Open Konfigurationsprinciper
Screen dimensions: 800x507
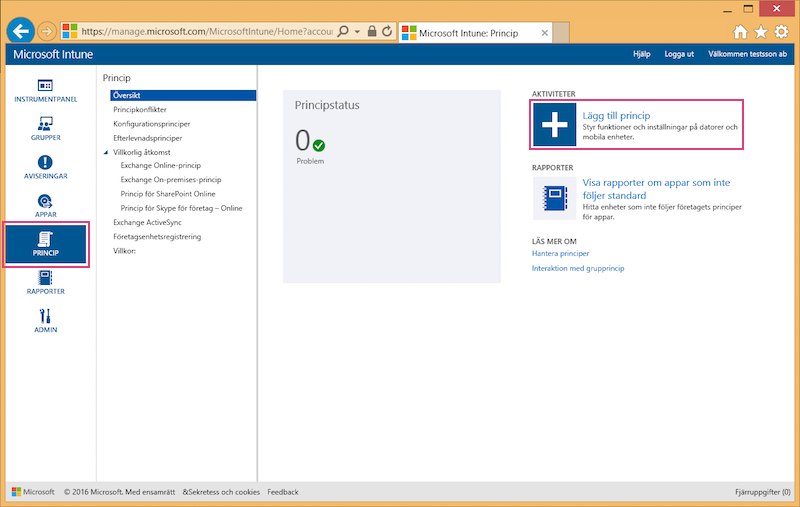[152, 124]
